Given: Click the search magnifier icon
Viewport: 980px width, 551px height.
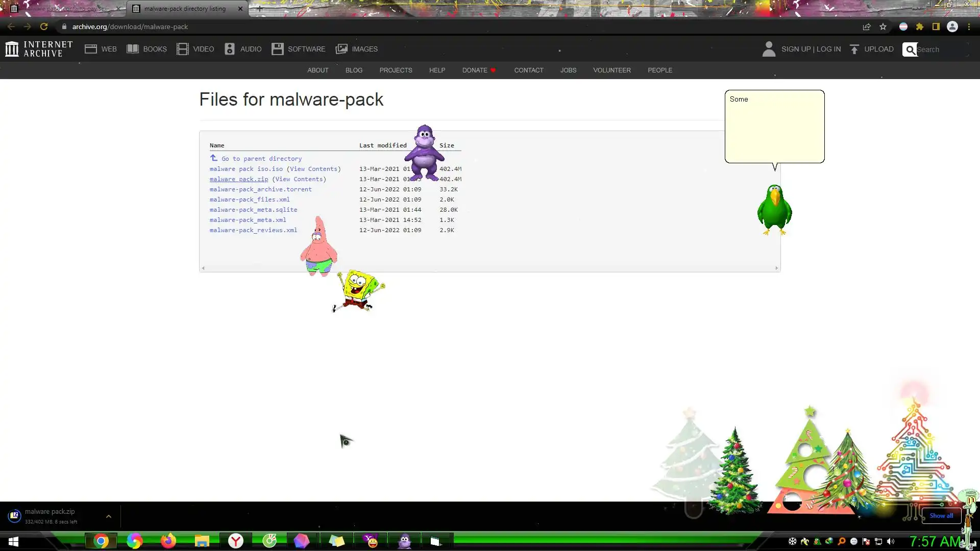Looking at the screenshot, I should [910, 49].
